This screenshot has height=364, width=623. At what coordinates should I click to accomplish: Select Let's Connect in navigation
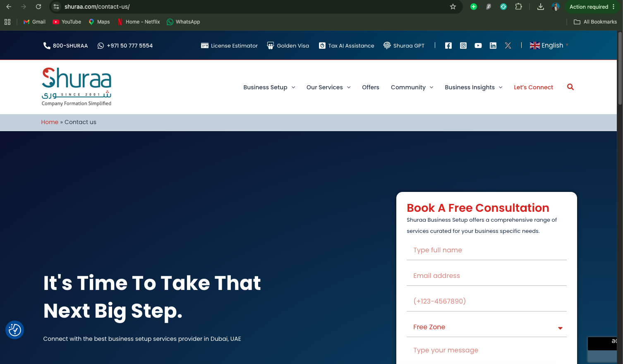(x=533, y=87)
